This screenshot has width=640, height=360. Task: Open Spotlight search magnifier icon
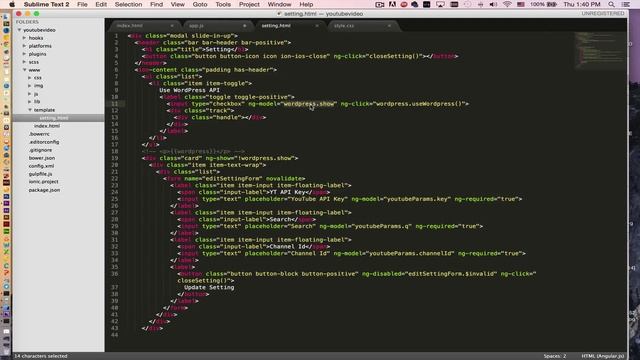pyautogui.click(x=611, y=4)
